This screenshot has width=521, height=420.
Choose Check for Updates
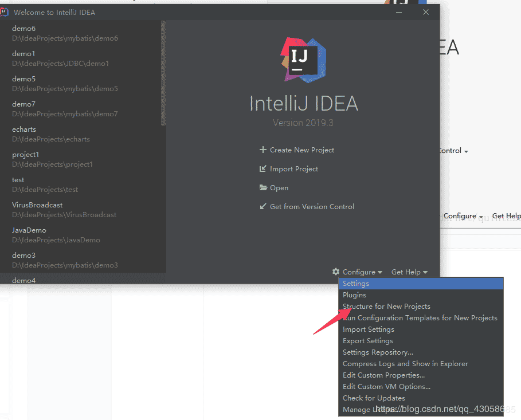pyautogui.click(x=374, y=398)
